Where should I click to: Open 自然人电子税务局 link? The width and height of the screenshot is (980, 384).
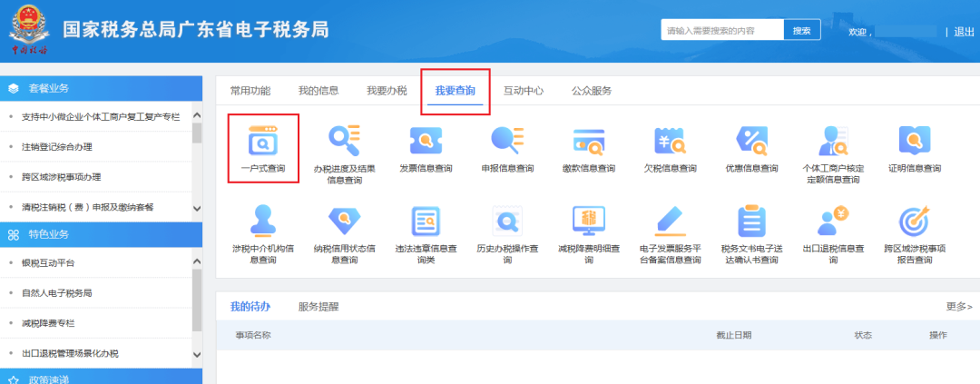[57, 293]
